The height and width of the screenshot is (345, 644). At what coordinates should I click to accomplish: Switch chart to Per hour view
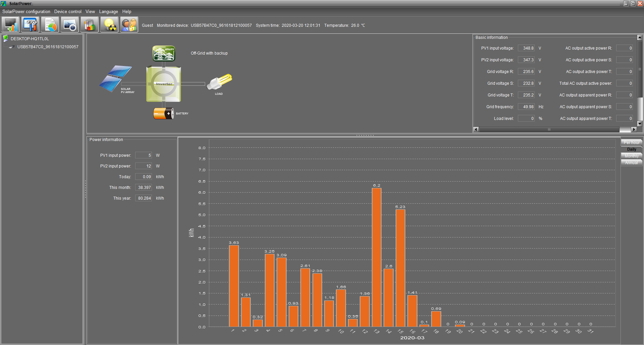631,143
